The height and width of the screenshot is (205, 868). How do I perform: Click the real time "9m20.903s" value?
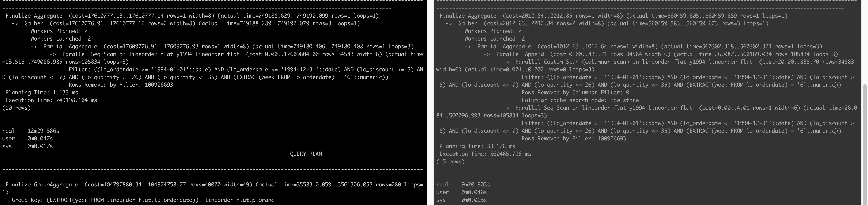(x=475, y=184)
